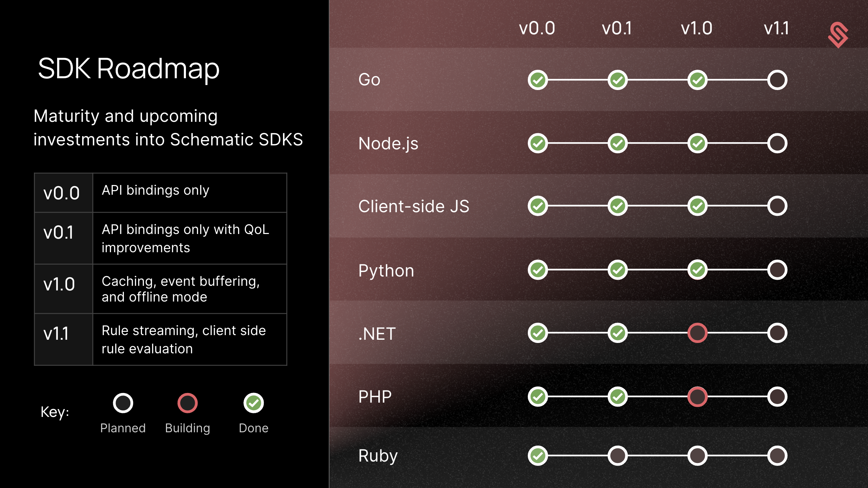
Task: Click the 'API bindings only' description
Action: click(155, 190)
